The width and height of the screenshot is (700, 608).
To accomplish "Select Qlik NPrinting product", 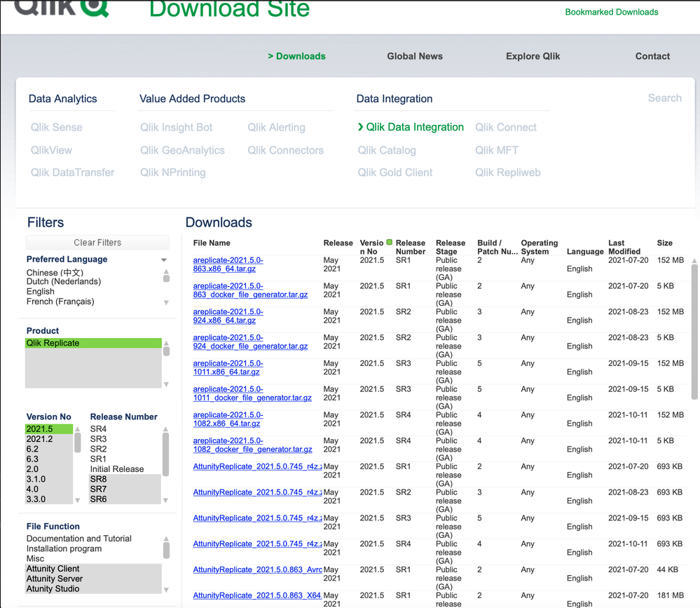I will [173, 173].
